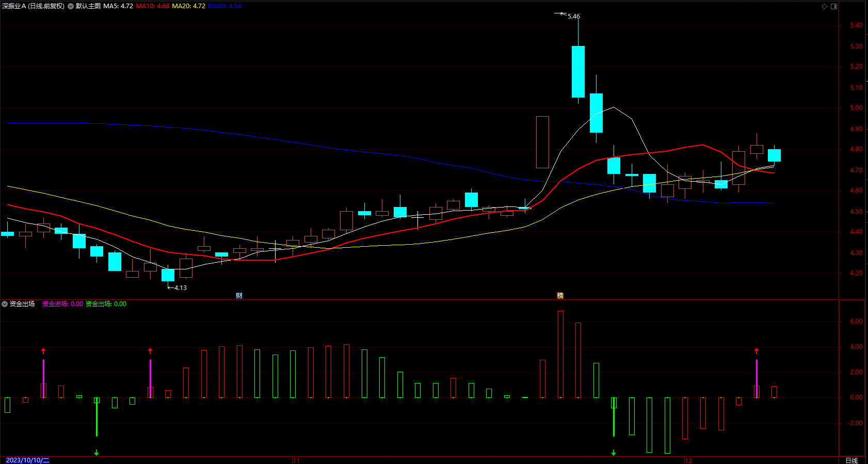Screen dimensions: 868x464
Task: Click the 资金出场: 0.00 green value label
Action: click(106, 304)
